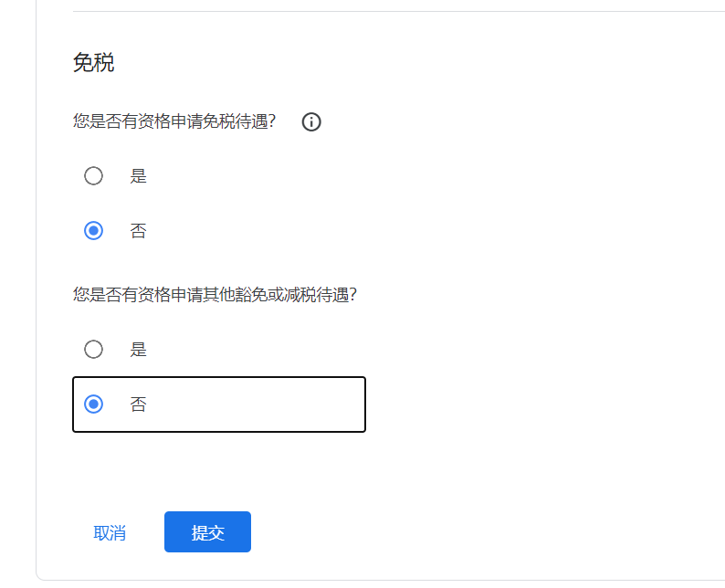
Task: Click the 取消 button
Action: click(x=110, y=533)
